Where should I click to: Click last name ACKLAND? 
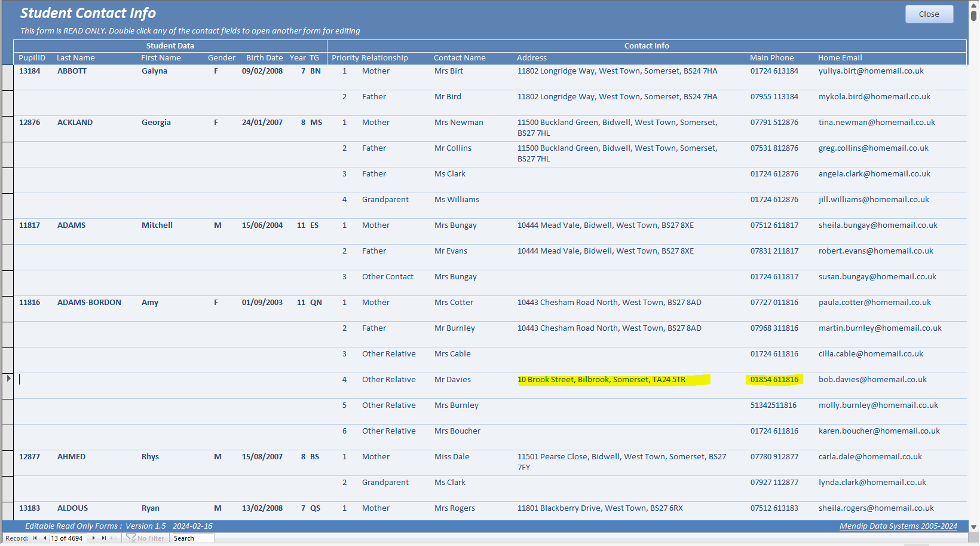point(75,123)
